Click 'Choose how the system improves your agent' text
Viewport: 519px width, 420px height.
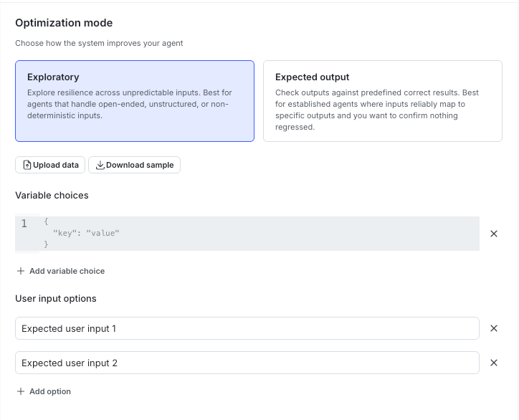point(99,43)
